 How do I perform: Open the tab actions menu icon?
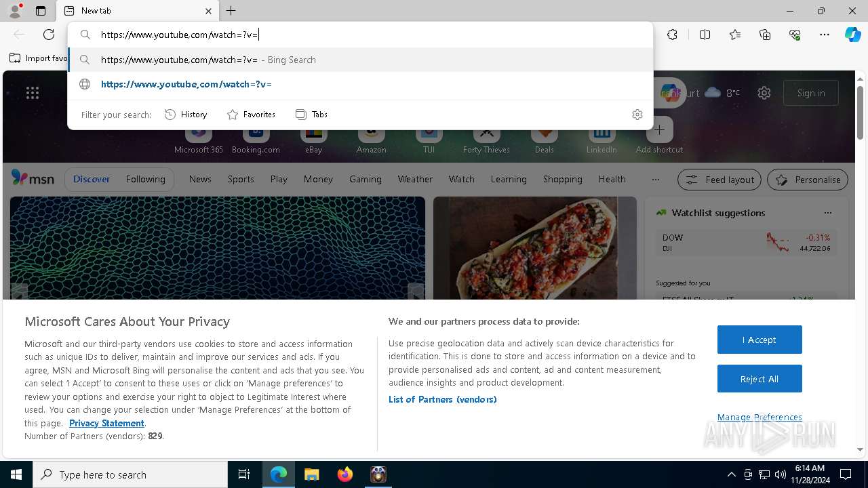(41, 11)
